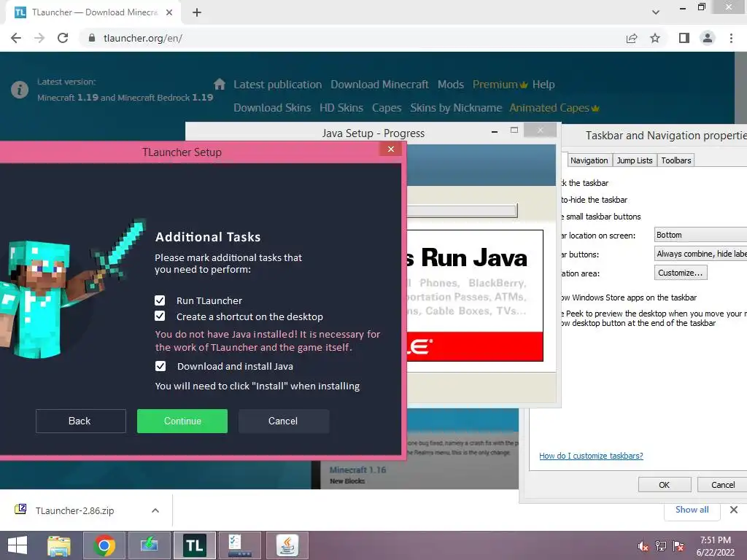This screenshot has height=560, width=747.
Task: Open the Premium menu item
Action: 500,85
